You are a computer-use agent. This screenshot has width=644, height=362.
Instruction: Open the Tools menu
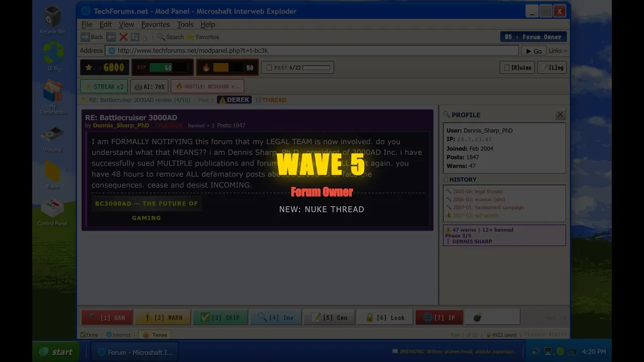click(x=185, y=24)
